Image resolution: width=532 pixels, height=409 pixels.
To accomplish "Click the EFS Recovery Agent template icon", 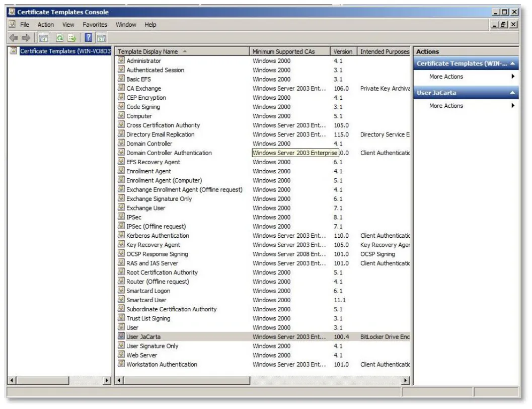I will coord(121,161).
